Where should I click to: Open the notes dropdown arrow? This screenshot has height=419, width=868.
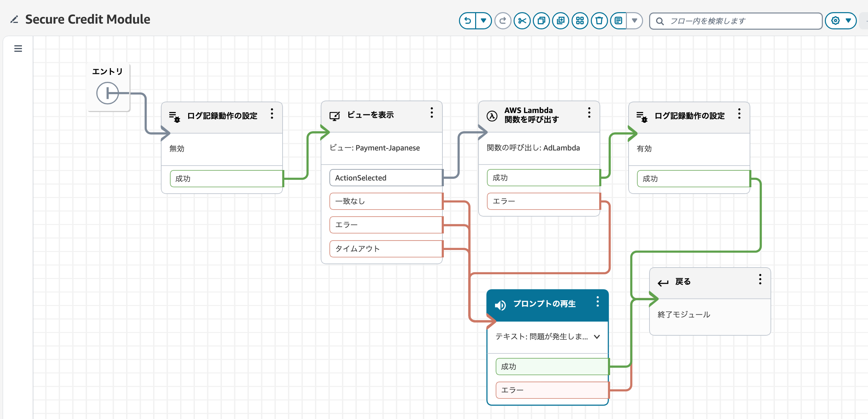[x=634, y=21]
